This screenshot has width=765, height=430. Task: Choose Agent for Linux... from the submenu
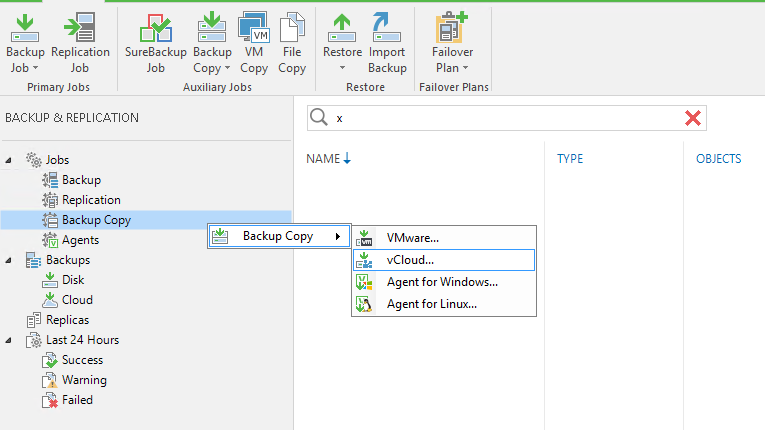444,304
